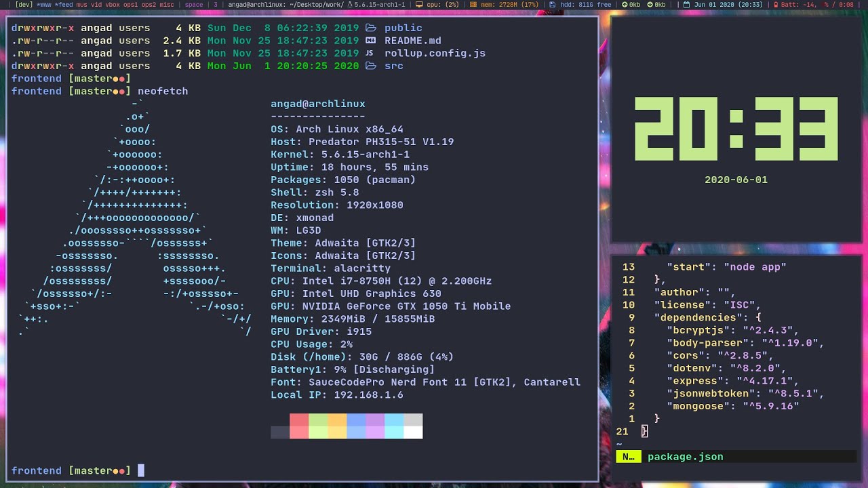Click the "jsonwebtoken" dependency line
The width and height of the screenshot is (868, 488).
pos(745,393)
